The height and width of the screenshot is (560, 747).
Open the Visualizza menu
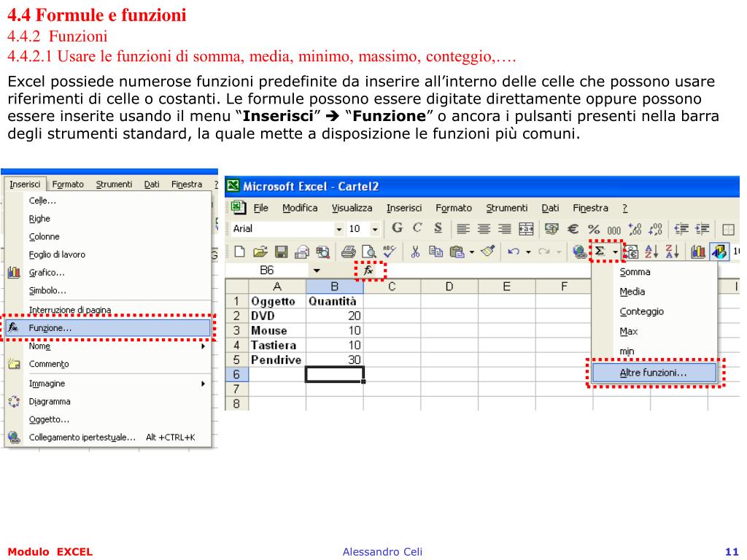[352, 208]
